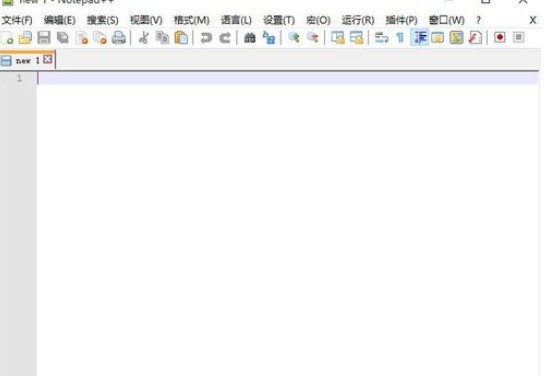Open the 插件(P) menu
The image size is (549, 376).
pyautogui.click(x=401, y=20)
